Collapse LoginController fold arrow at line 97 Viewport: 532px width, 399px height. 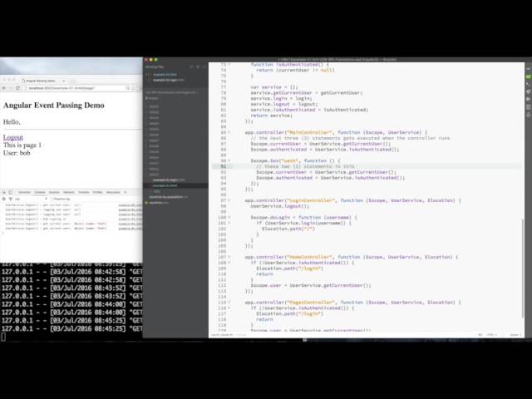click(229, 200)
